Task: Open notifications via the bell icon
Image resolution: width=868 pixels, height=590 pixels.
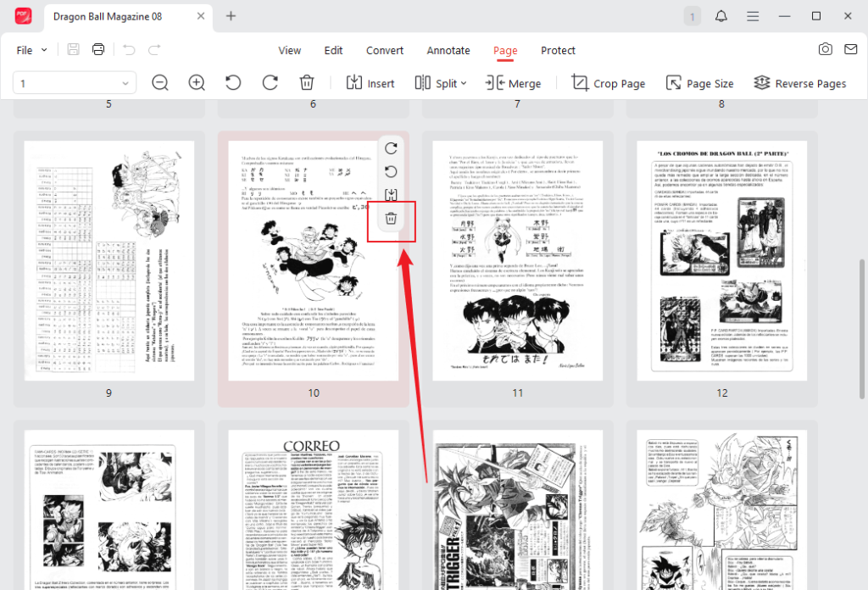Action: click(x=721, y=16)
